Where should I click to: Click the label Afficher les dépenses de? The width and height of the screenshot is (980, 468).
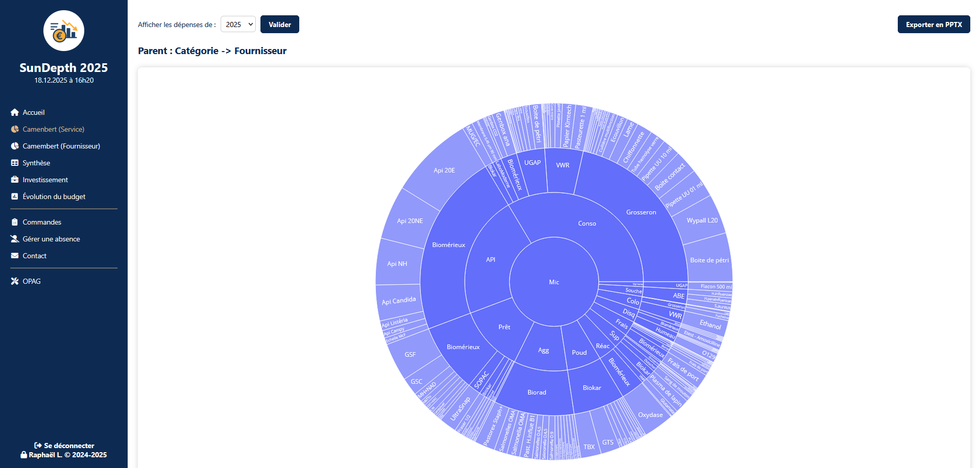point(177,24)
